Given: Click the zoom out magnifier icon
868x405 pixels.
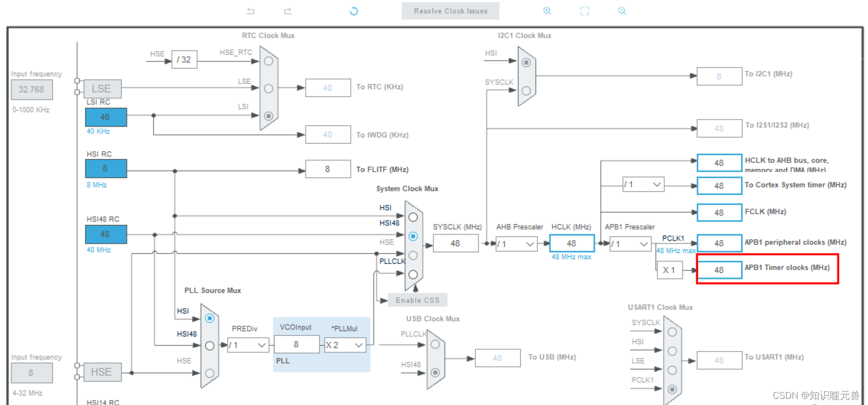Looking at the screenshot, I should click(x=622, y=11).
